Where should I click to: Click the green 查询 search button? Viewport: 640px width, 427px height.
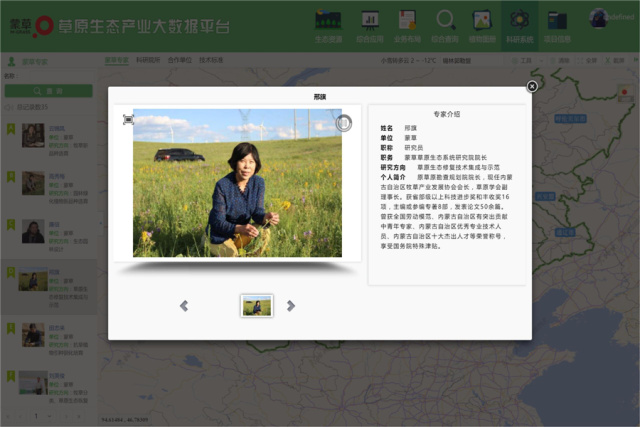click(49, 91)
